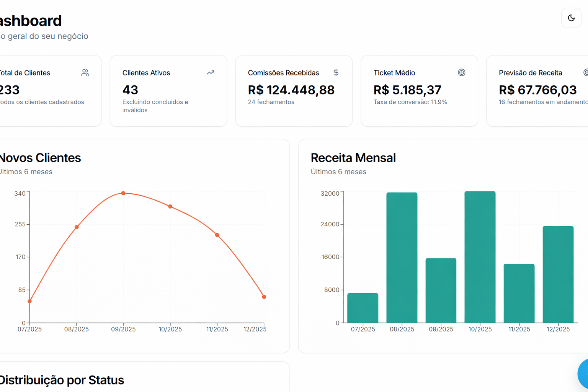Click the dollar sign icon in Comissões Recebidas
This screenshot has width=588, height=392.
pos(336,73)
